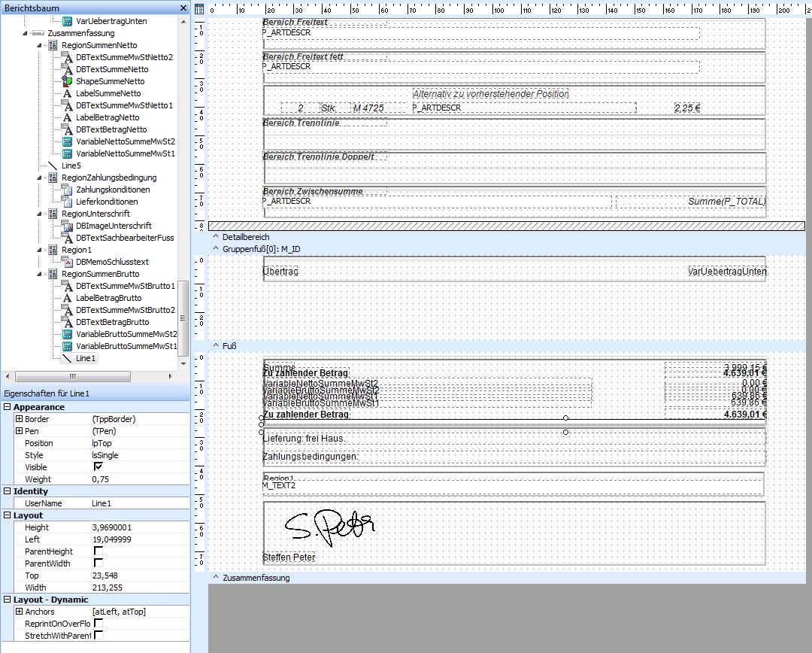Select the Gruppenfuß[0]: M_ID band bar

507,249
